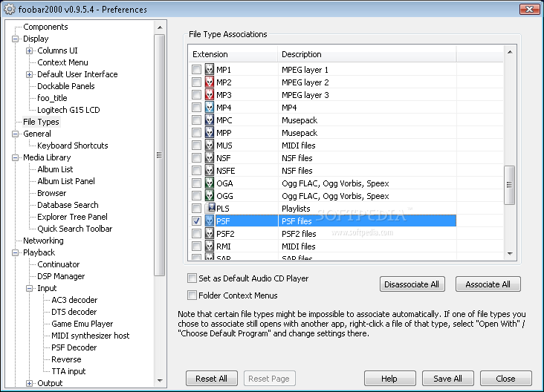Open the Components preferences page

pos(45,27)
